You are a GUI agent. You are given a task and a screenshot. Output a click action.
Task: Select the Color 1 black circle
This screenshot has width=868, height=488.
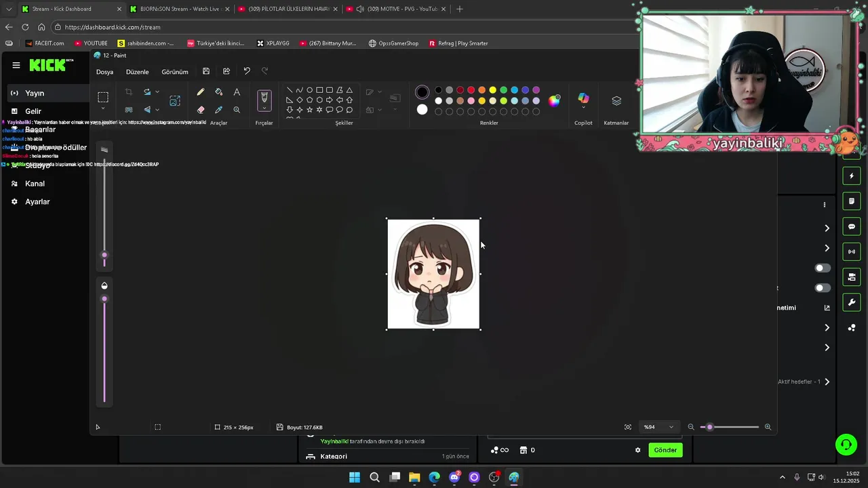[422, 92]
